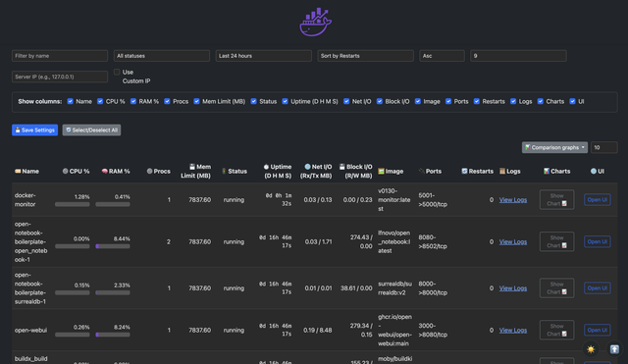Sort table by Block I/O header
628x364 pixels.
point(355,171)
